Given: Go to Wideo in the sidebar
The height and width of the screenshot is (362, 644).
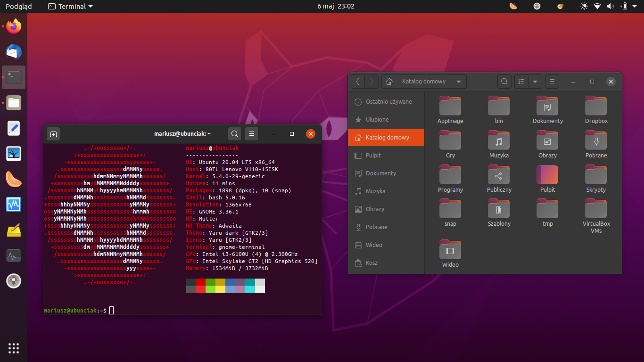Looking at the screenshot, I should (386, 245).
